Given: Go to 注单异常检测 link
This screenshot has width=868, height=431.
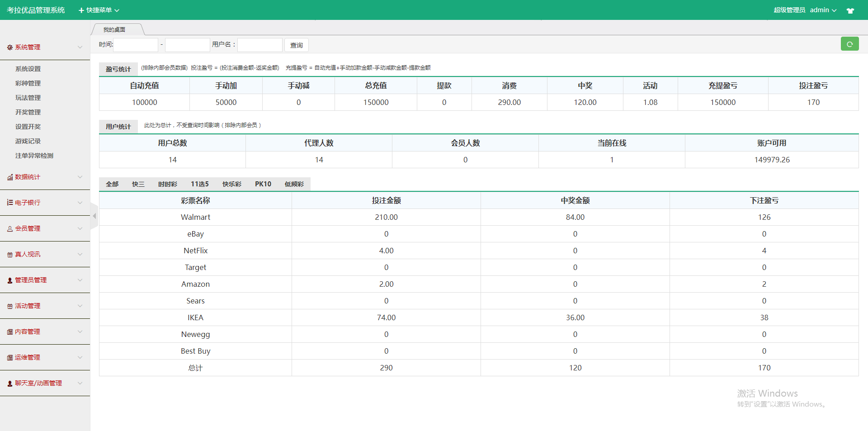Looking at the screenshot, I should pyautogui.click(x=34, y=156).
